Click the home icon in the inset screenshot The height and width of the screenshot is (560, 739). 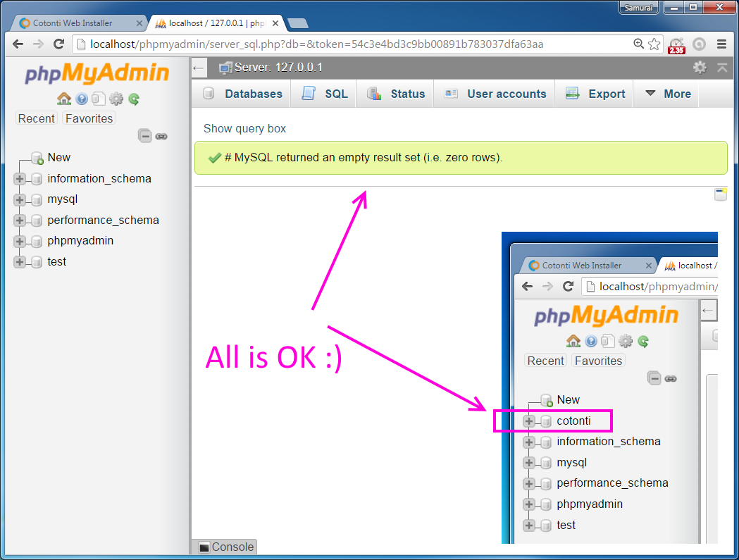coord(573,341)
